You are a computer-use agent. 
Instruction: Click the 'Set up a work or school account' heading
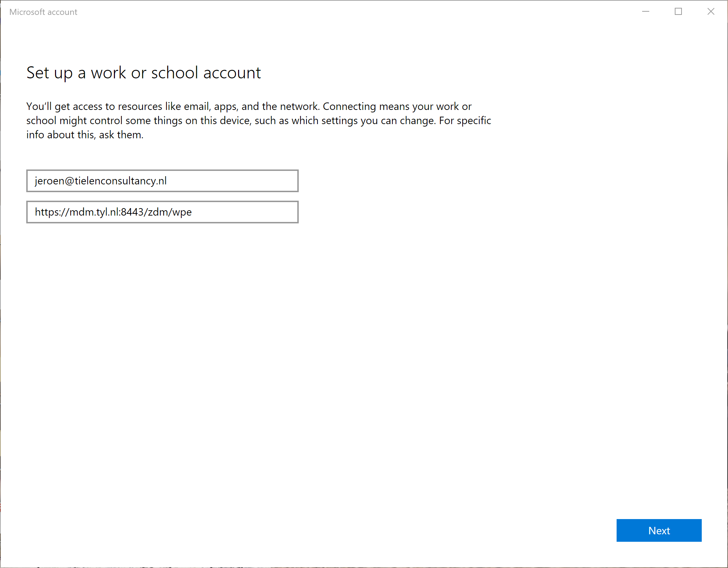coord(144,73)
